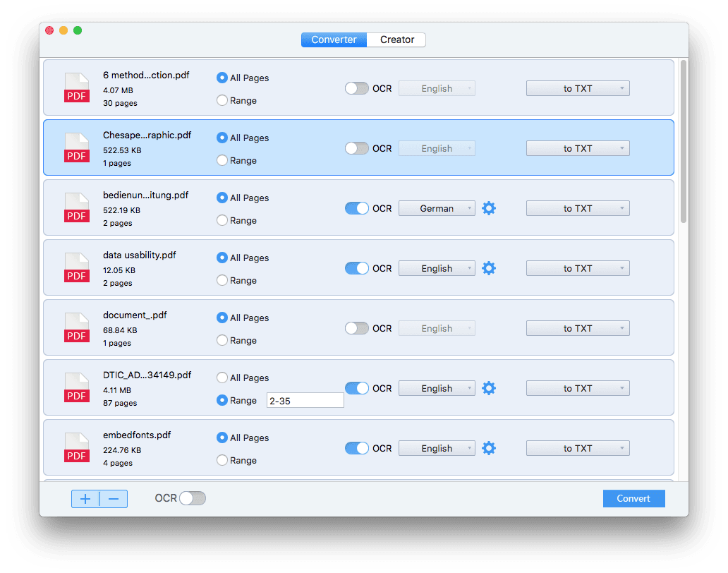Turn on the global OCR switch at bottom
The image size is (728, 573).
193,498
